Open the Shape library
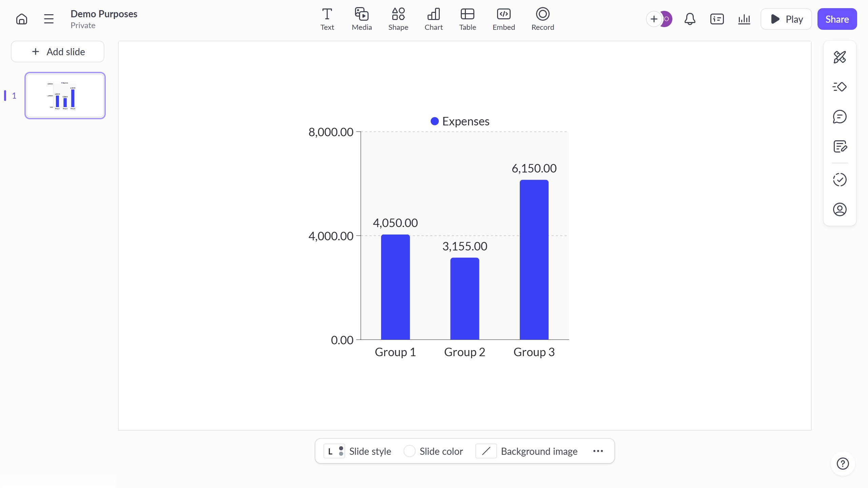This screenshot has height=488, width=868. point(398,19)
